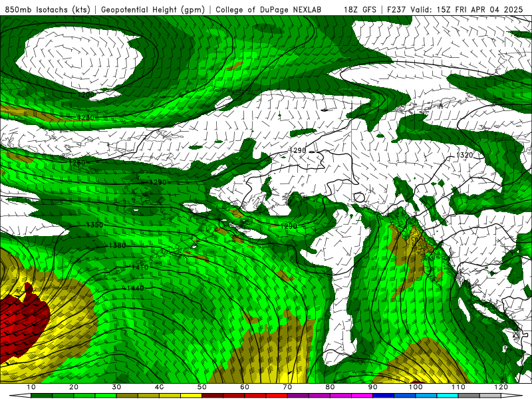532x399 pixels.
Task: Click the 1380 height contour label
Action: coord(118,245)
